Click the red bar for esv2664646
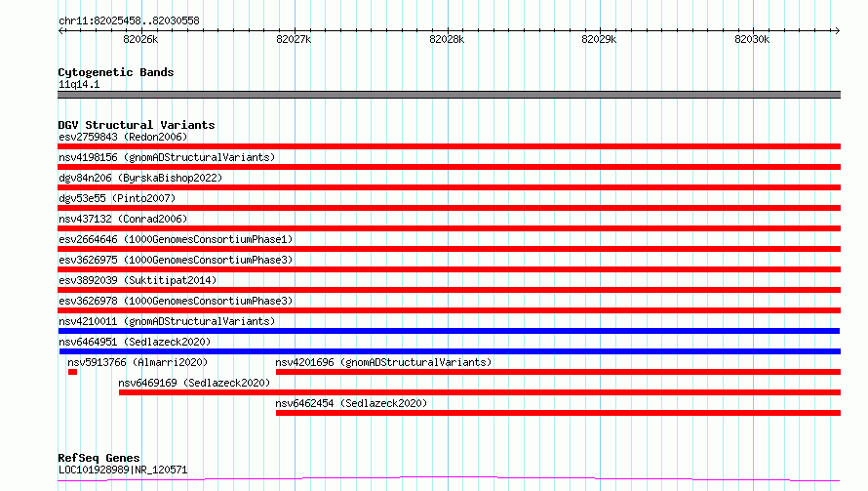Viewport: 868px width, 491px height. coord(449,249)
